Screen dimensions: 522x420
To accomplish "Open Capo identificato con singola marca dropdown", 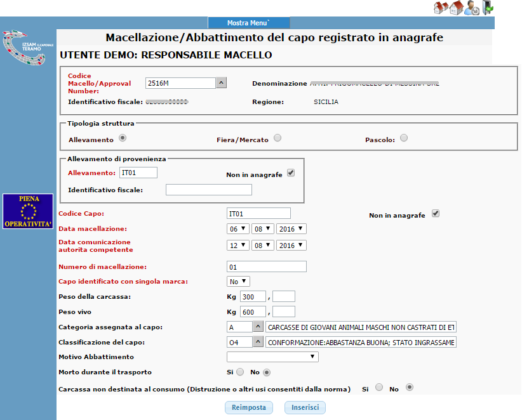I will [238, 281].
